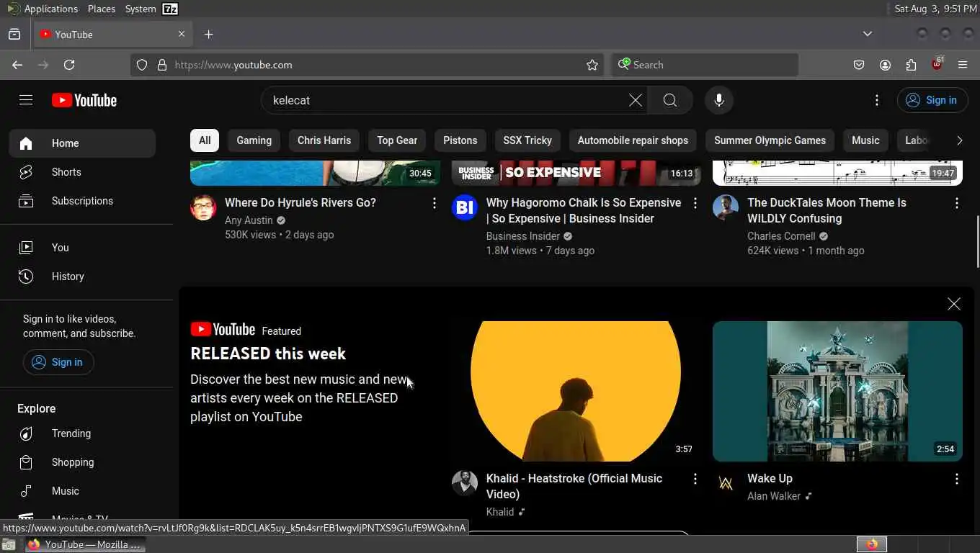Screen dimensions: 980x553
Task: Open Save to Pocket icon
Action: click(x=859, y=65)
